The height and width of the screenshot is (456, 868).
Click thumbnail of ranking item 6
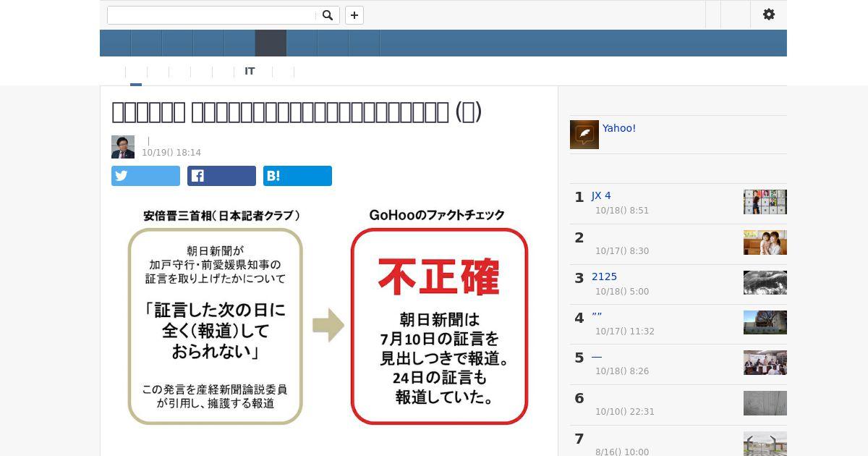tap(765, 403)
